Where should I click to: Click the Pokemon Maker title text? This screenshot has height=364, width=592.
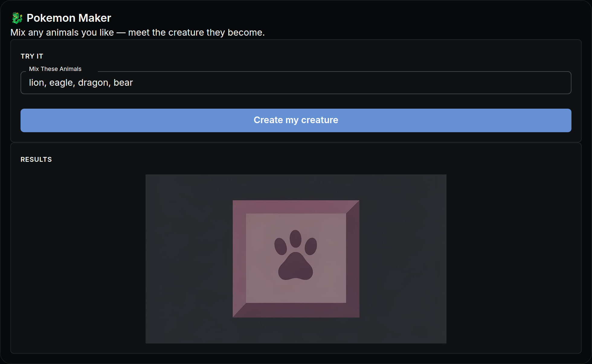[x=69, y=18]
